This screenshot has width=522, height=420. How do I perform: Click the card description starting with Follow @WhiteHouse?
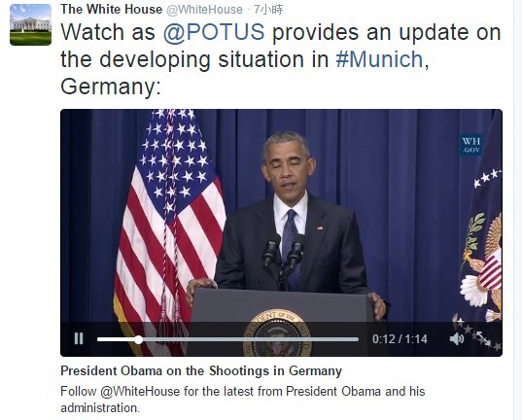243,400
